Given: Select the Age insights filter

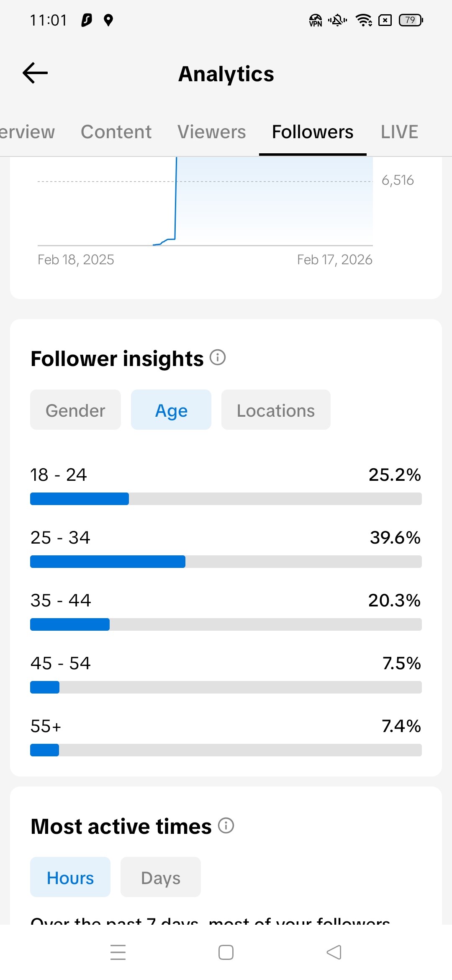Looking at the screenshot, I should coord(171,410).
